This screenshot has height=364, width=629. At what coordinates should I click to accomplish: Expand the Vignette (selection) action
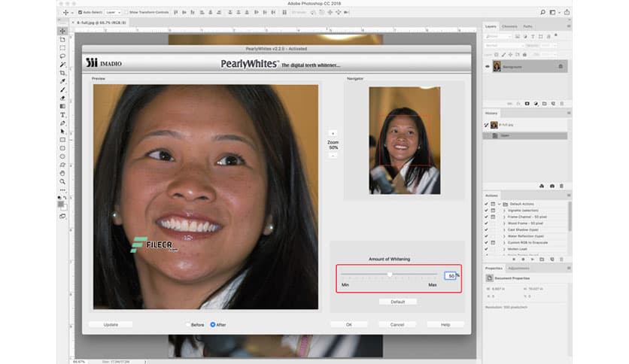[x=504, y=211]
